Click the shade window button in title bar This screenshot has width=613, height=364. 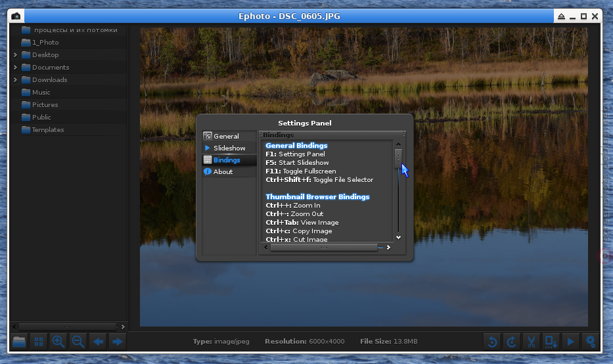pos(561,16)
